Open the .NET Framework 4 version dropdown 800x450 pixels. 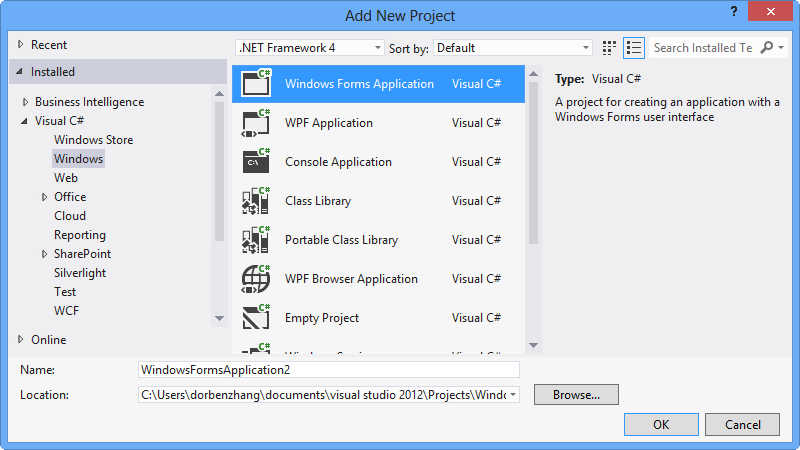tap(310, 48)
